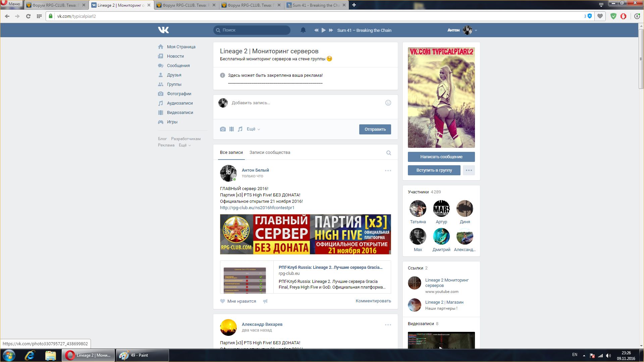Share Anton's post via megaphone icon
644x362 pixels.
click(x=265, y=301)
